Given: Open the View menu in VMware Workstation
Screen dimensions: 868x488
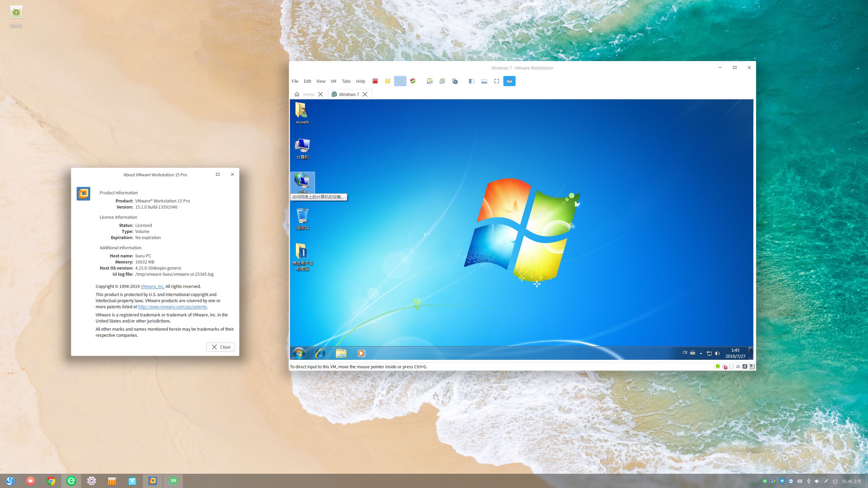Looking at the screenshot, I should [x=321, y=81].
